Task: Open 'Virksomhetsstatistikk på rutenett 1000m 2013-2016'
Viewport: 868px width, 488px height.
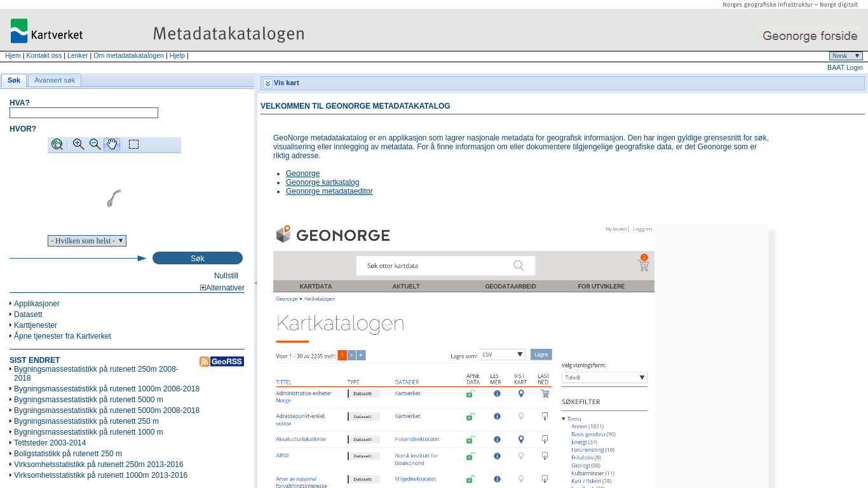Action: tap(100, 475)
